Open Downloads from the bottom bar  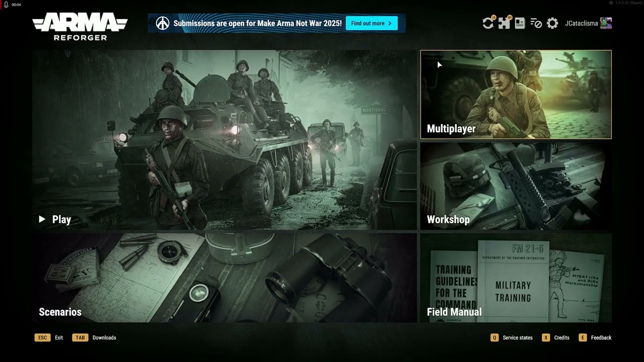[104, 338]
